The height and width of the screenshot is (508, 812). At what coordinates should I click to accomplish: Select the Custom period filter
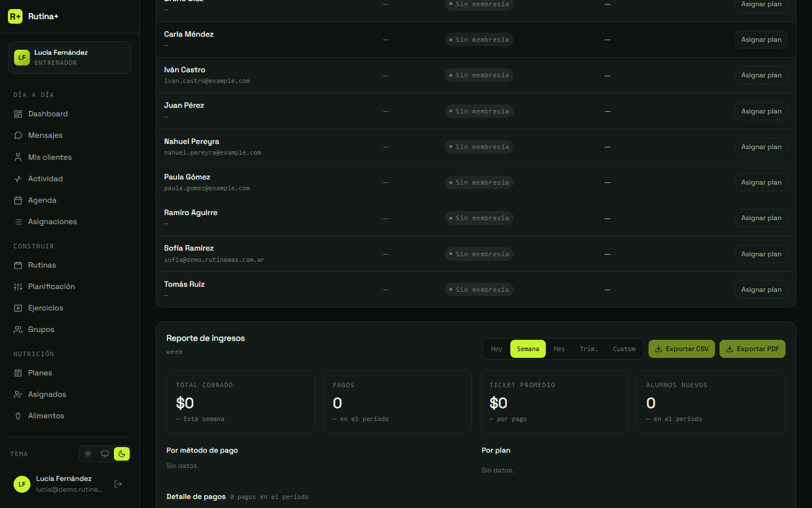624,349
